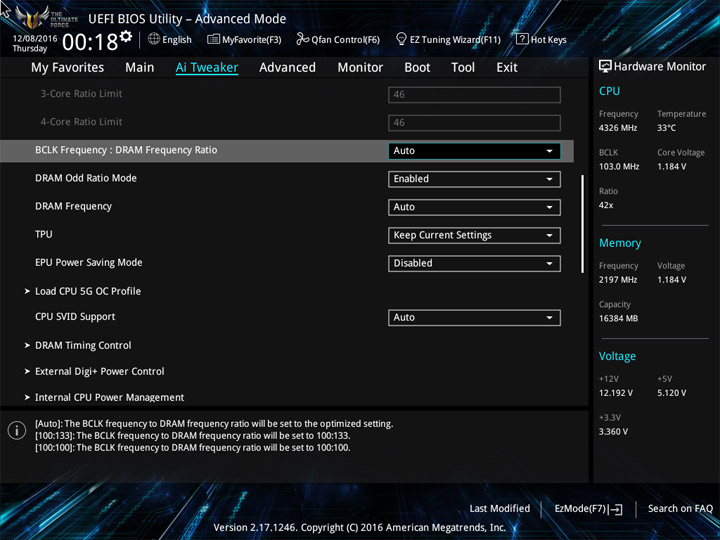
Task: Open the DRAM Frequency dropdown
Action: 474,207
